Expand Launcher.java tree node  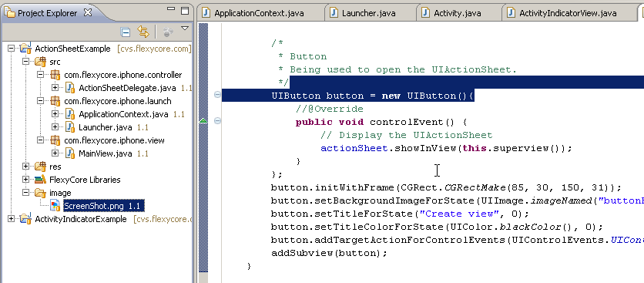[x=55, y=127]
